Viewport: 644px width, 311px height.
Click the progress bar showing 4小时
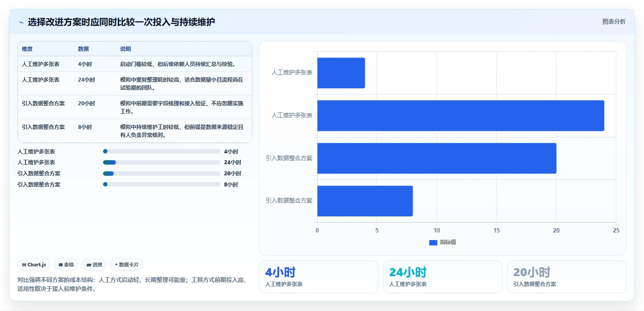pyautogui.click(x=161, y=151)
